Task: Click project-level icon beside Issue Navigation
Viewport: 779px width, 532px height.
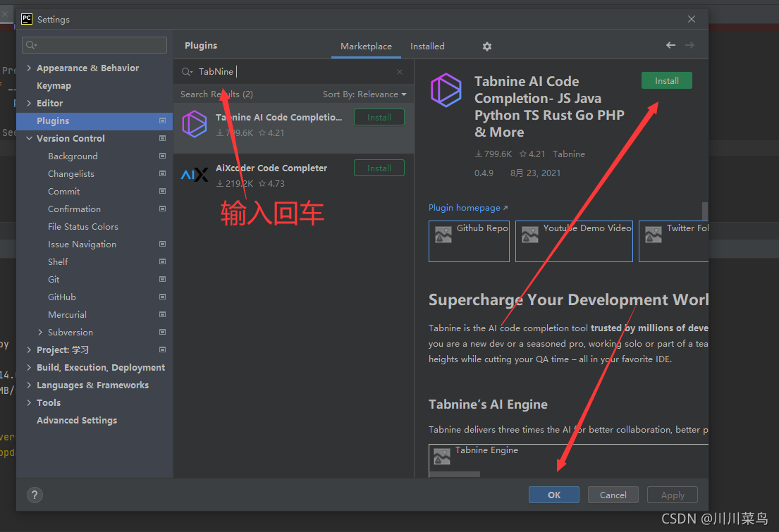Action: pyautogui.click(x=162, y=244)
